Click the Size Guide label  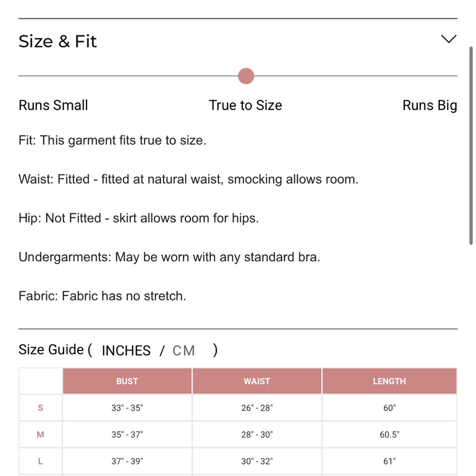[x=51, y=350]
